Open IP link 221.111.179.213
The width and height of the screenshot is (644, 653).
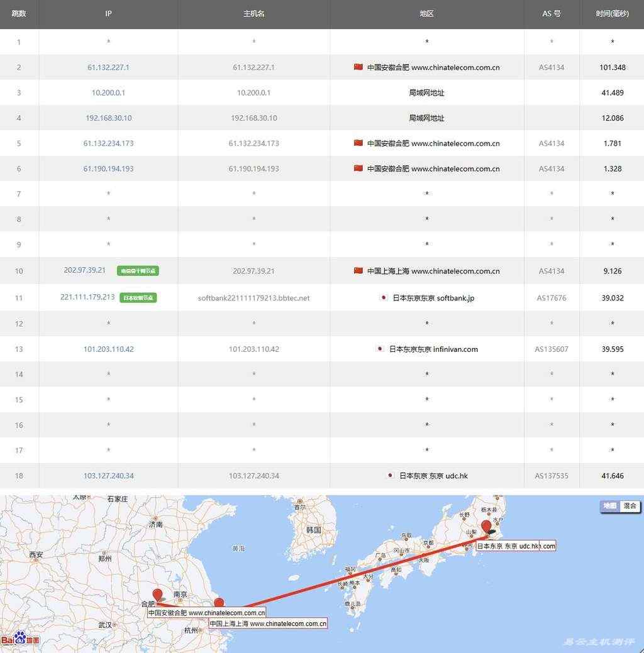(x=87, y=297)
